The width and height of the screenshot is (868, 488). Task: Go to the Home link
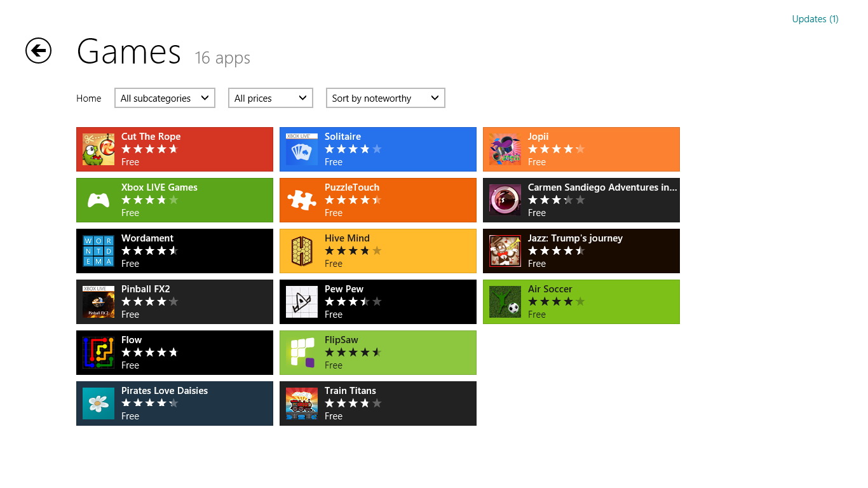click(89, 98)
